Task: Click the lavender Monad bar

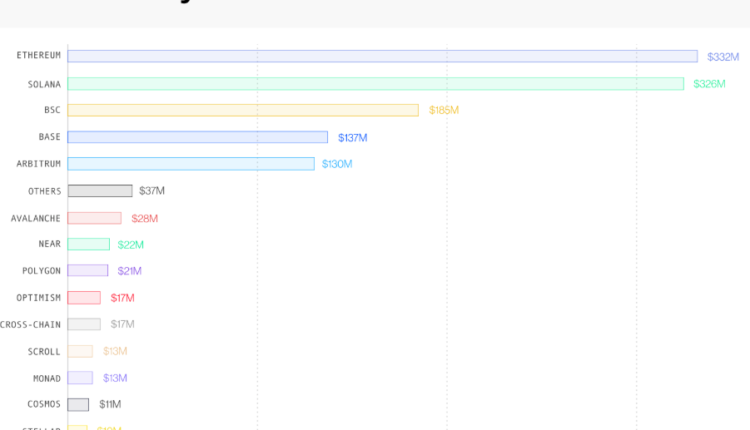Action: tap(80, 378)
